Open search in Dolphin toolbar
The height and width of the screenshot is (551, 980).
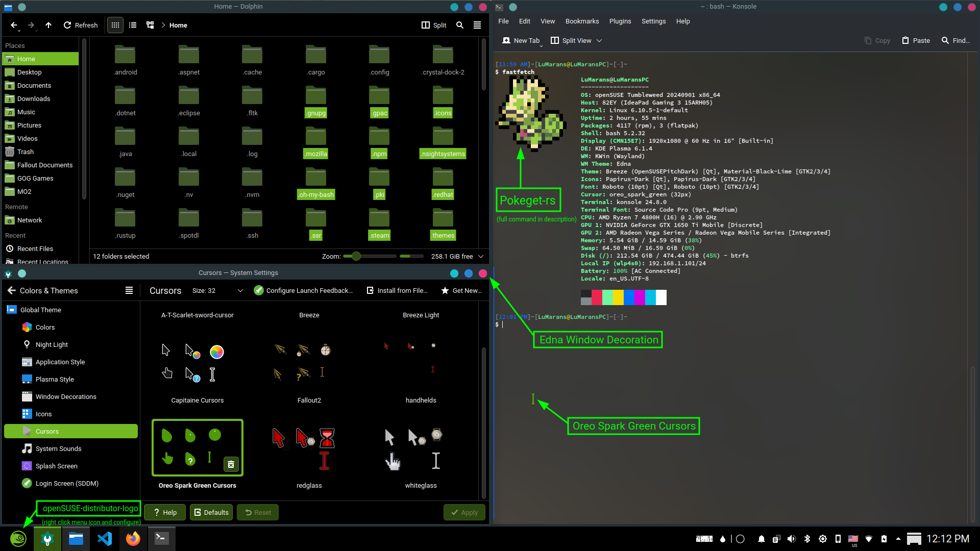[x=460, y=25]
